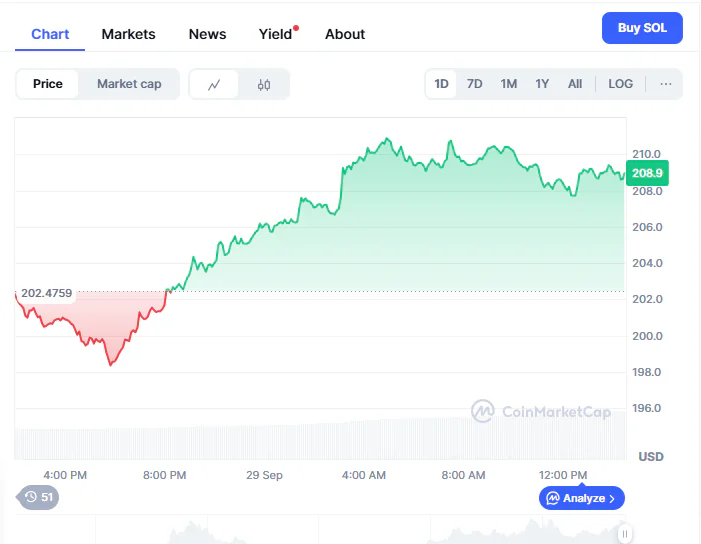Switch to line chart view icon
This screenshot has height=544, width=701.
pos(214,84)
